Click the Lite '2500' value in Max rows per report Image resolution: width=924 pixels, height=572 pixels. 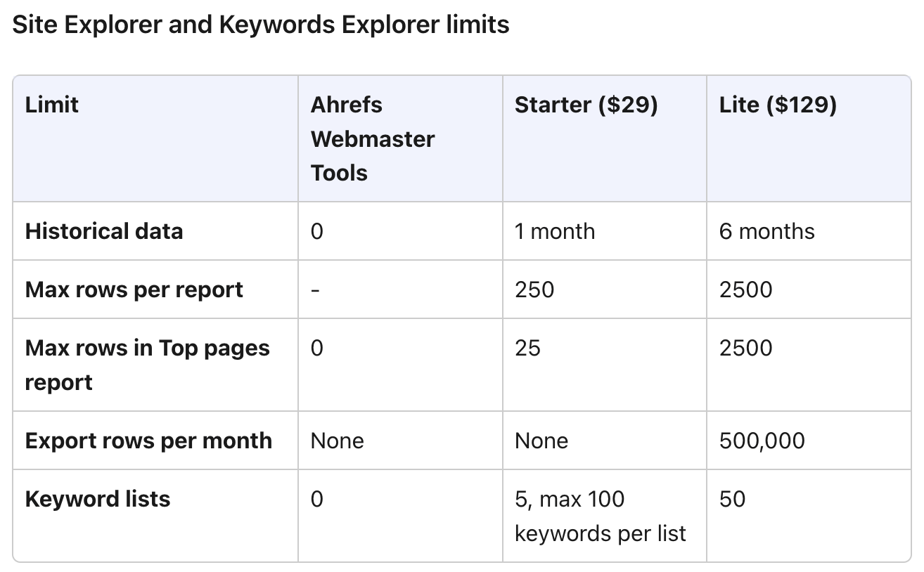tap(745, 290)
